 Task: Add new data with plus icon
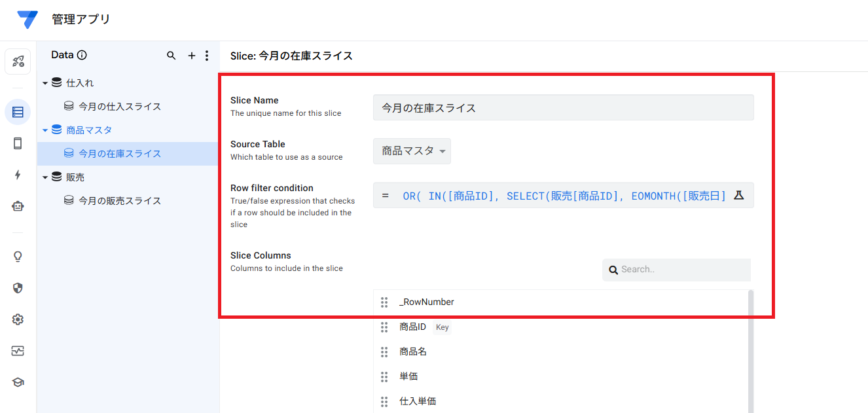pos(192,56)
